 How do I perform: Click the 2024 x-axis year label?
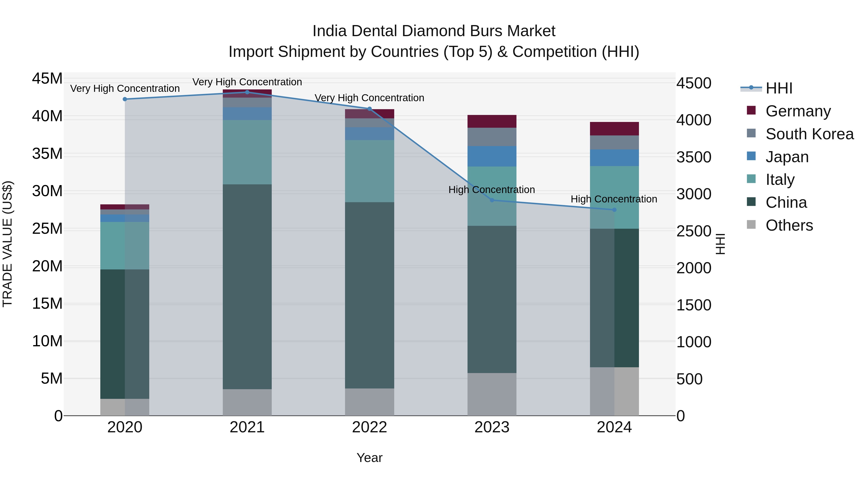click(x=614, y=427)
